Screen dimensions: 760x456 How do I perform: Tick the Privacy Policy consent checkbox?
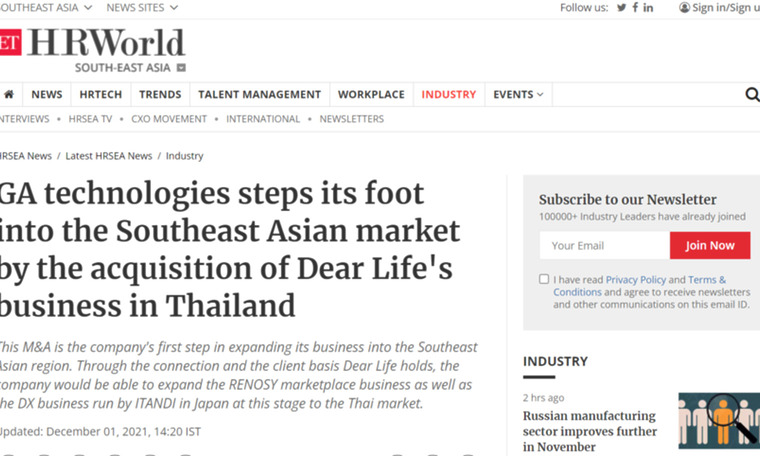pyautogui.click(x=544, y=279)
